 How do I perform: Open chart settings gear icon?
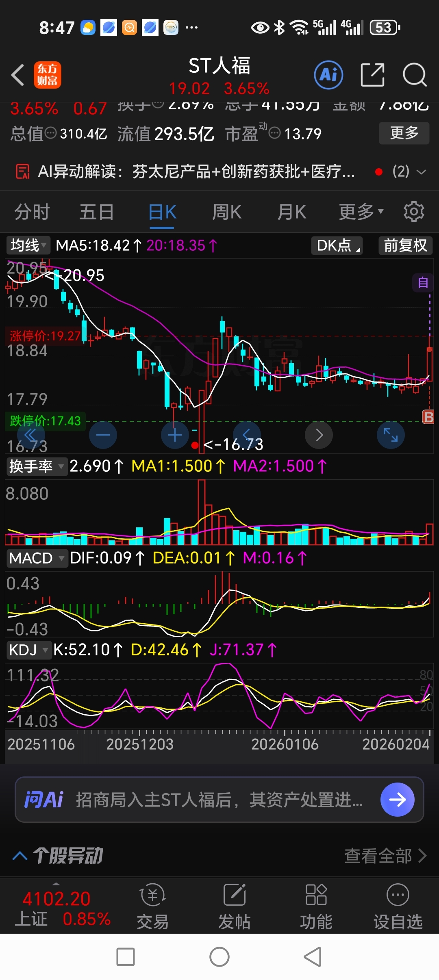click(414, 212)
